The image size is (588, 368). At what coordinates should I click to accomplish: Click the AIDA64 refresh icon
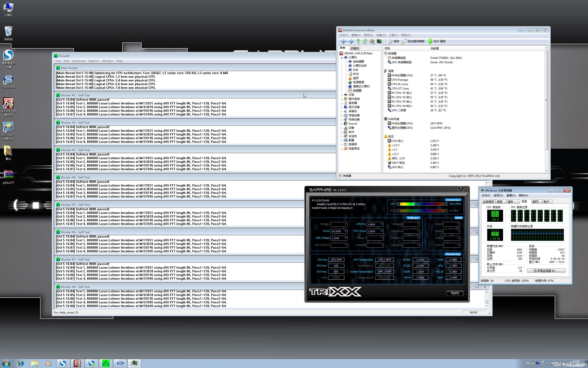pyautogui.click(x=365, y=41)
